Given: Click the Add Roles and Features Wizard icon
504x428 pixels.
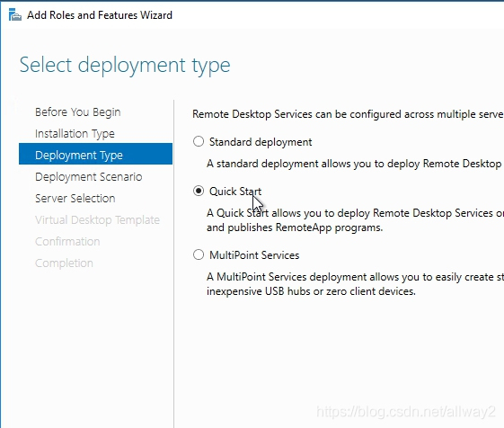Looking at the screenshot, I should click(14, 15).
